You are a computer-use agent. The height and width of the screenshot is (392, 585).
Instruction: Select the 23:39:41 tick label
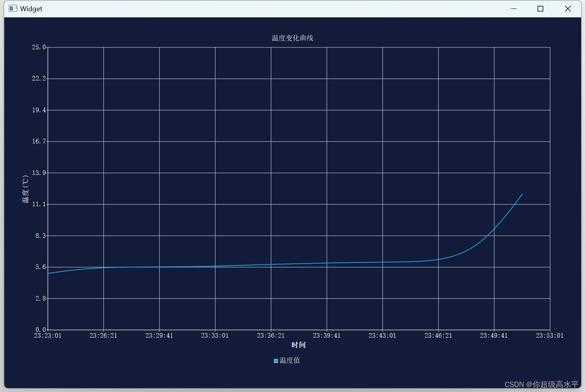[326, 335]
